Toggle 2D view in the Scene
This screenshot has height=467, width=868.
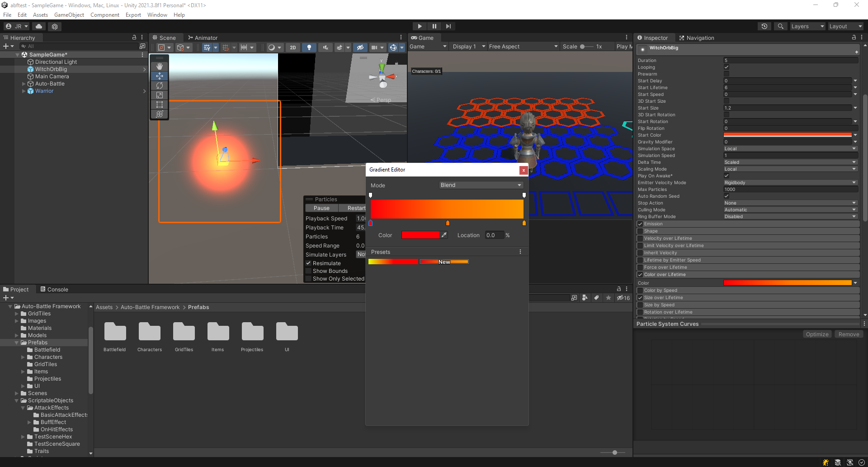[293, 47]
